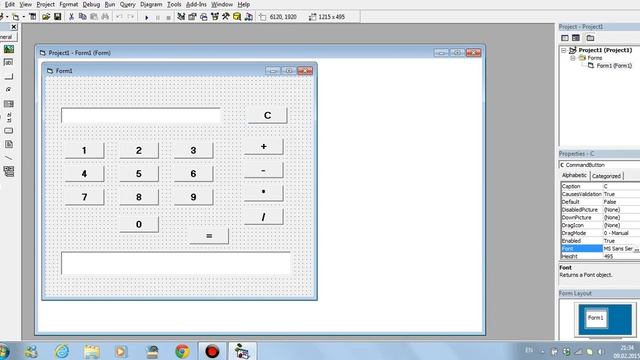Screen dimensions: 640x360
Task: Select the Enabled property row
Action: coord(600,241)
